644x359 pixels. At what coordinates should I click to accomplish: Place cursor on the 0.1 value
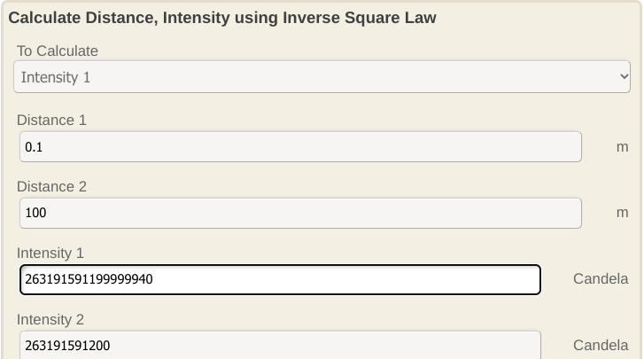[x=34, y=147]
